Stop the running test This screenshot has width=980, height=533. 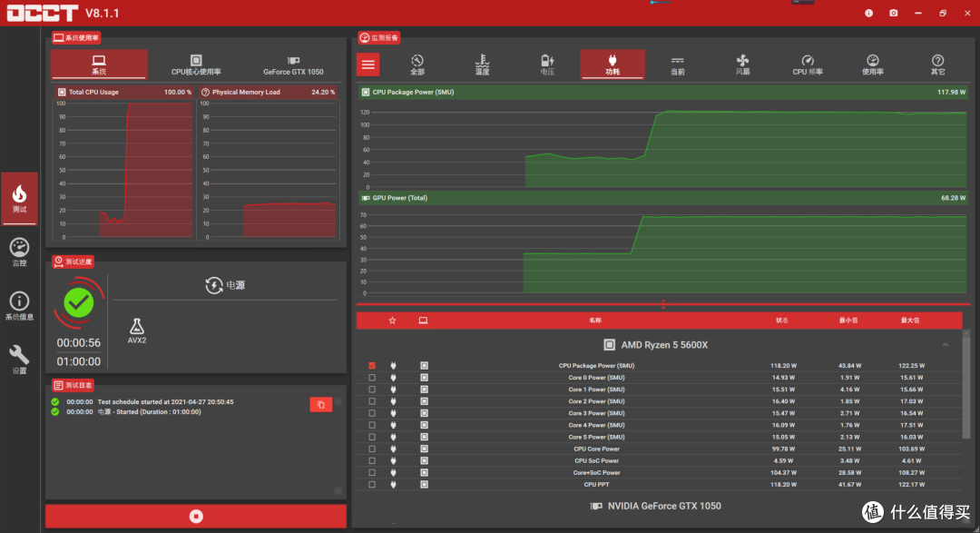(x=196, y=516)
